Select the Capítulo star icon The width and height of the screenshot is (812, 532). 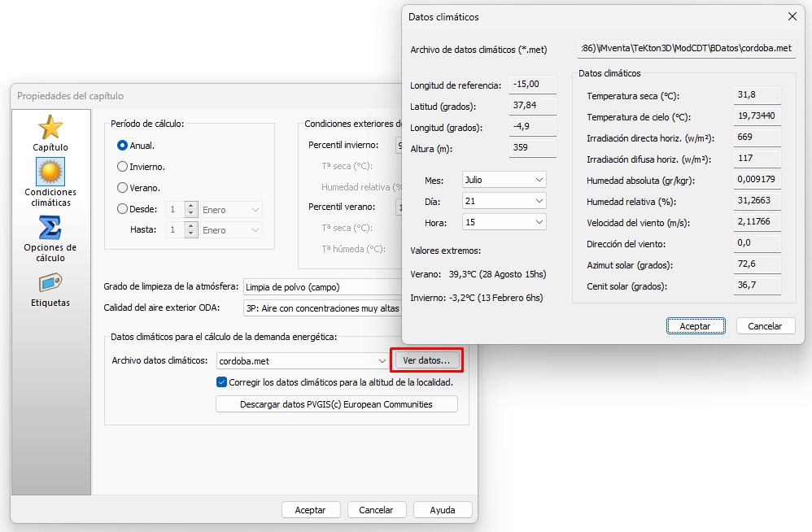[50, 128]
